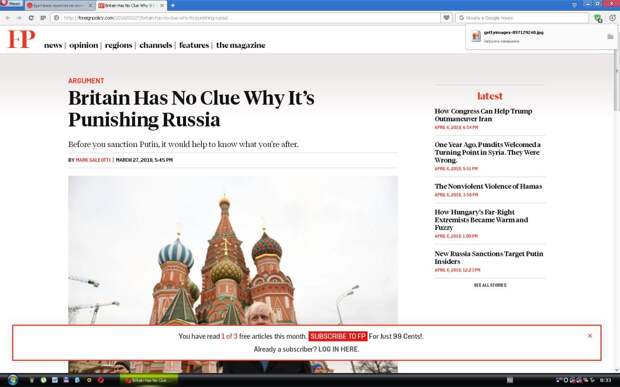This screenshot has width=620, height=387.
Task: Go back with the browser back arrow
Action: [x=8, y=18]
